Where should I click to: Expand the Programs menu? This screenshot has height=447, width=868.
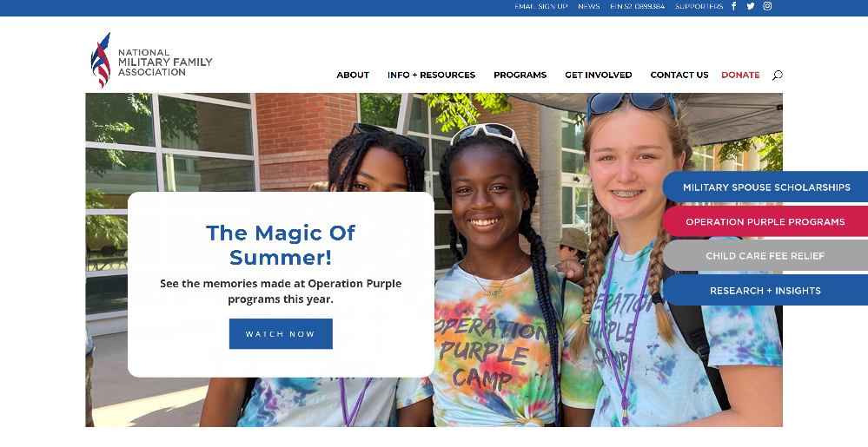[520, 76]
